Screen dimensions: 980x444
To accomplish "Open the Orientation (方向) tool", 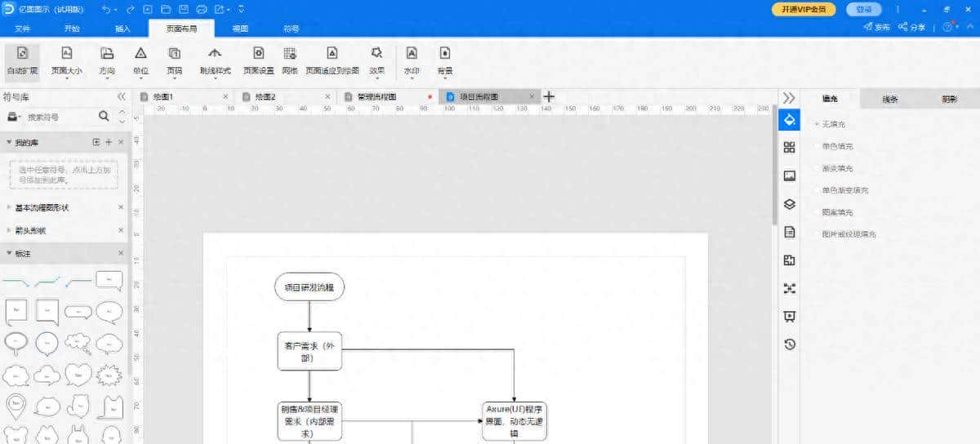I will pos(107,60).
